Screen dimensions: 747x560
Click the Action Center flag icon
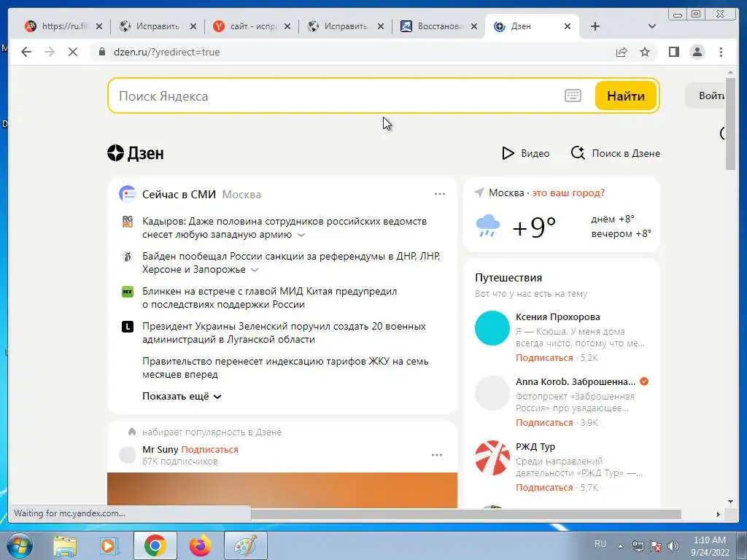coord(656,546)
